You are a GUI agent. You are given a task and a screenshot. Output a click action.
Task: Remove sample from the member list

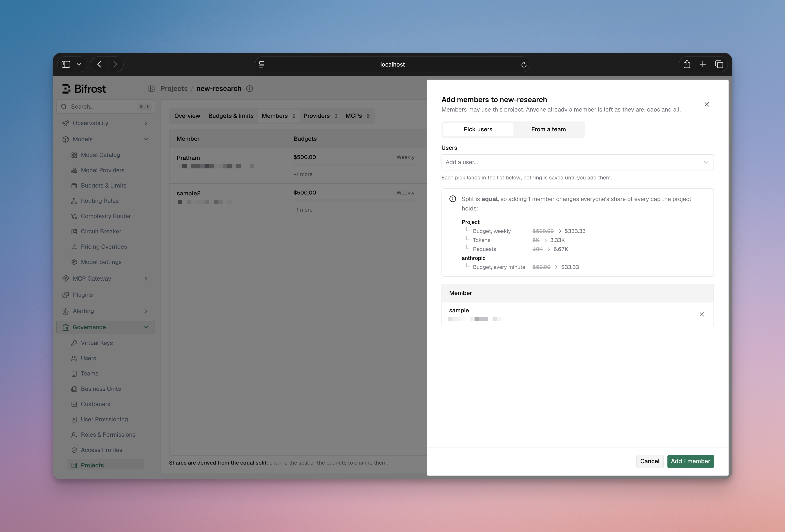coord(702,315)
